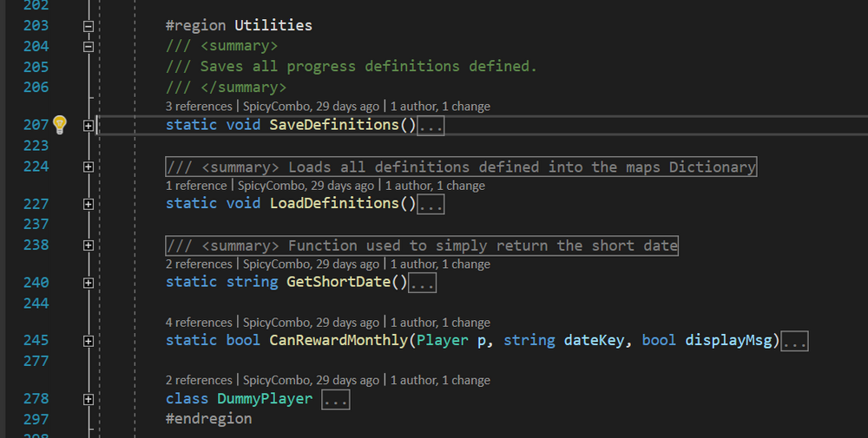Viewport: 868px width, 438px height.
Task: Click line number 245 in the margin
Action: [36, 340]
